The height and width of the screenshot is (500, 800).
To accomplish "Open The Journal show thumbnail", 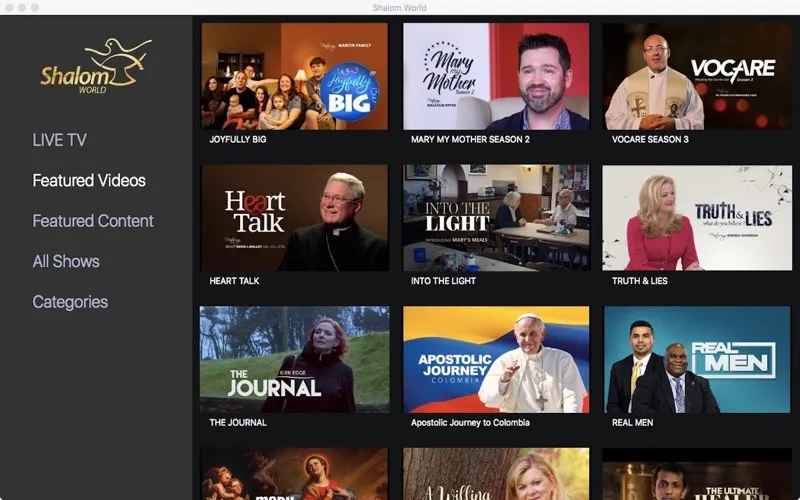I will click(294, 359).
